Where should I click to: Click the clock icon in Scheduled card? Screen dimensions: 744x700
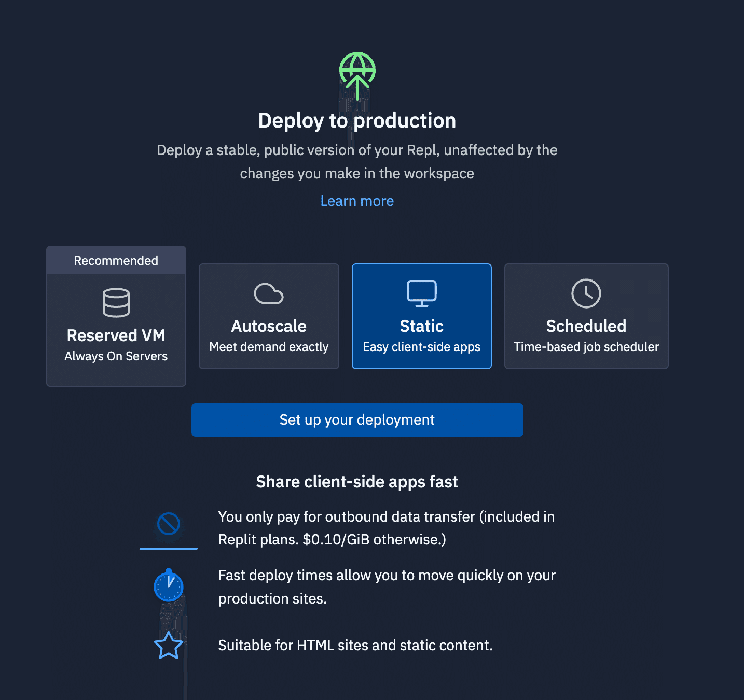pyautogui.click(x=586, y=293)
